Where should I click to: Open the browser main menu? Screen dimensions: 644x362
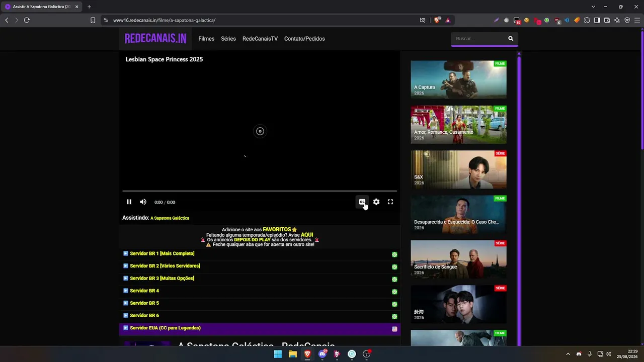tap(637, 20)
